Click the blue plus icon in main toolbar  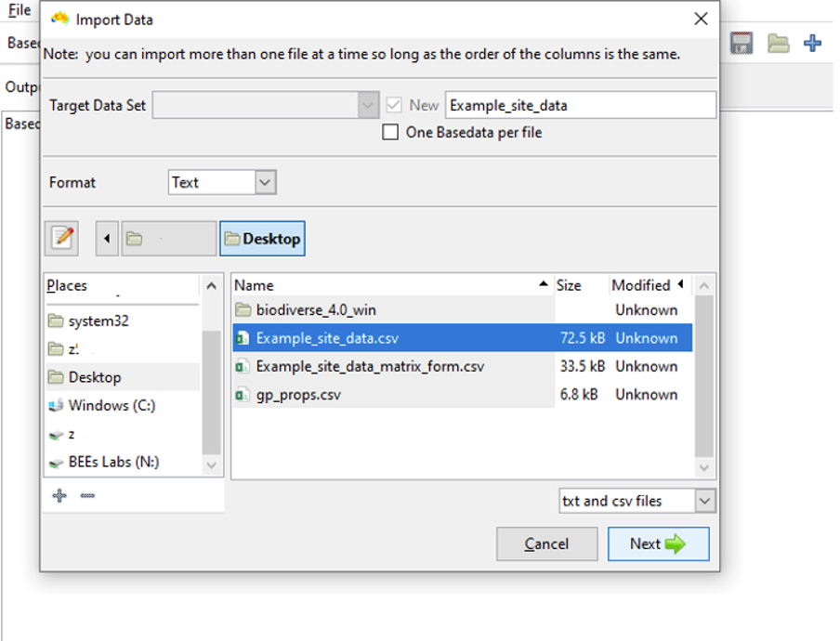(813, 44)
